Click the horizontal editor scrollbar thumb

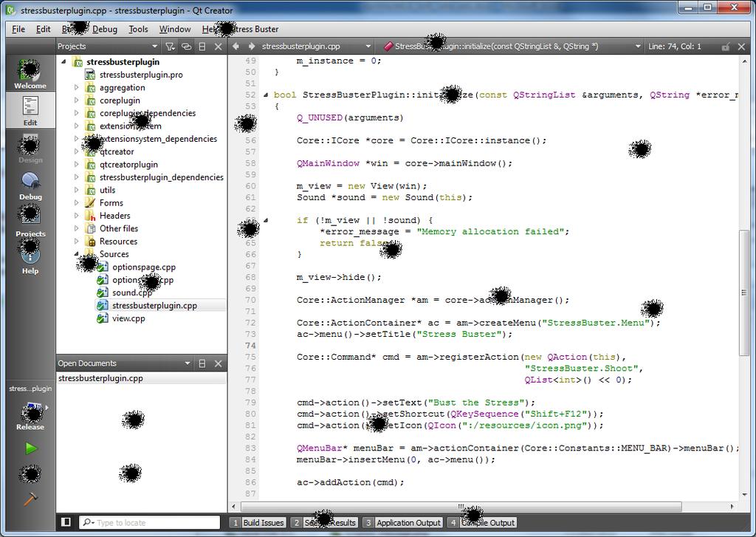point(461,507)
